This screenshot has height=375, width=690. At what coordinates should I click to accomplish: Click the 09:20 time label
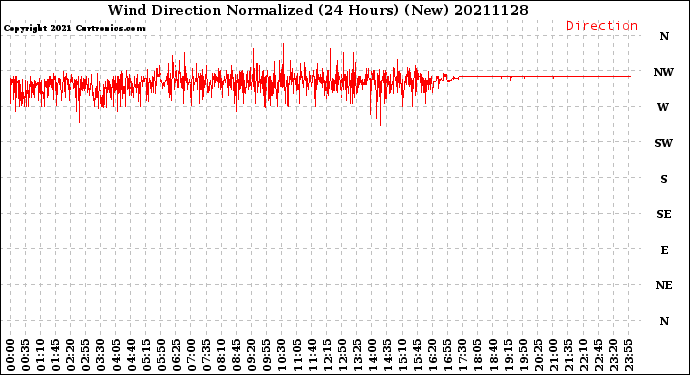(x=252, y=355)
